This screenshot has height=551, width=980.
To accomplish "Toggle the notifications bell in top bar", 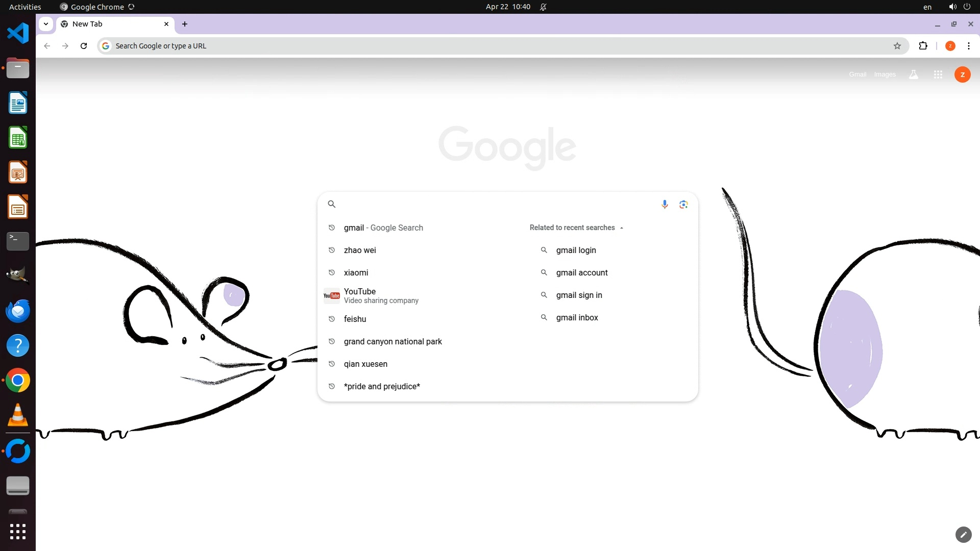I will (543, 7).
